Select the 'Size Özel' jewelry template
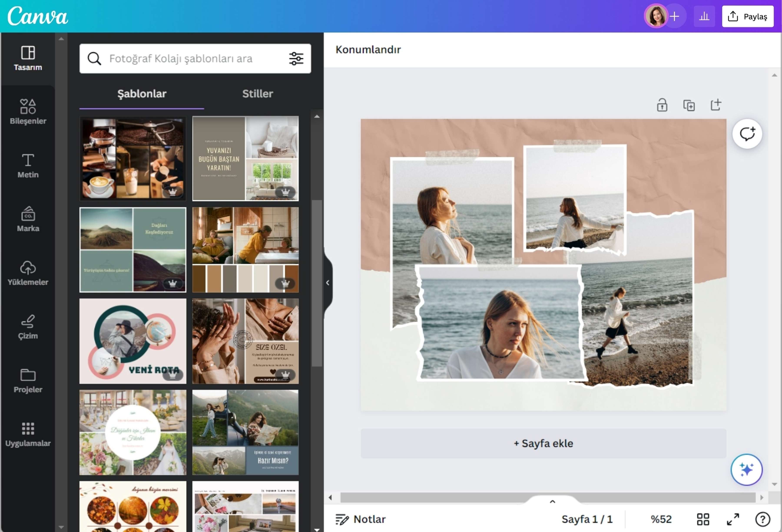 pos(245,341)
